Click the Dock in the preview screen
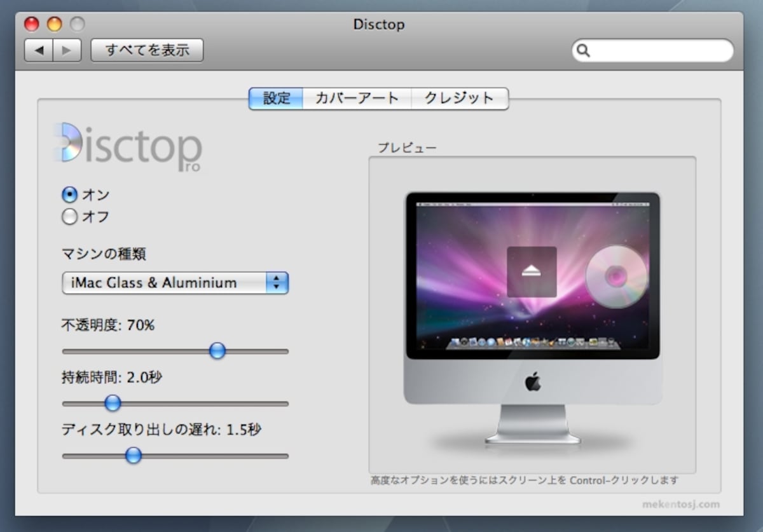Image resolution: width=763 pixels, height=532 pixels. tap(533, 343)
